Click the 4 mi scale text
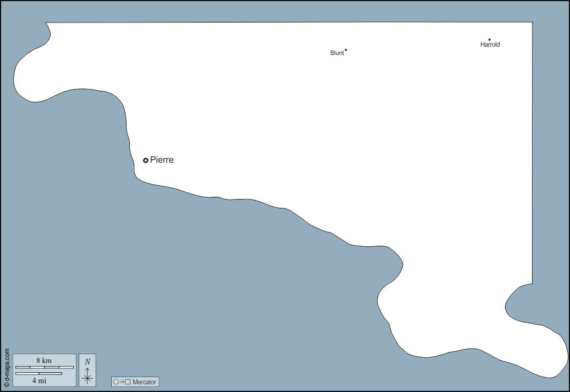The width and height of the screenshot is (570, 392). pyautogui.click(x=39, y=380)
